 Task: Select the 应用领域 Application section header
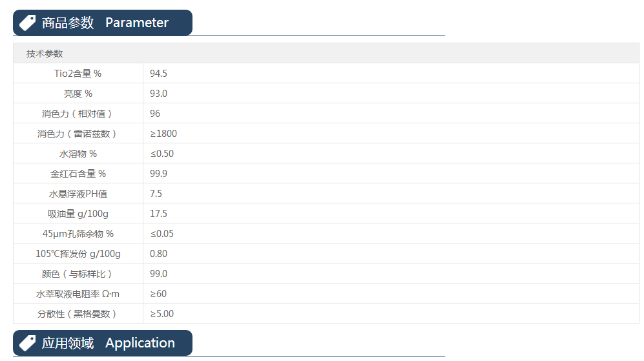coord(108,343)
